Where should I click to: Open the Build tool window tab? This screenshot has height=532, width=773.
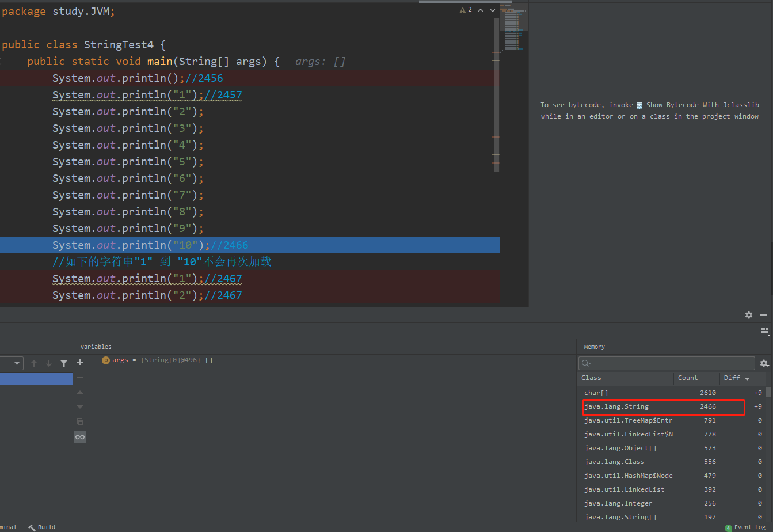point(41,527)
